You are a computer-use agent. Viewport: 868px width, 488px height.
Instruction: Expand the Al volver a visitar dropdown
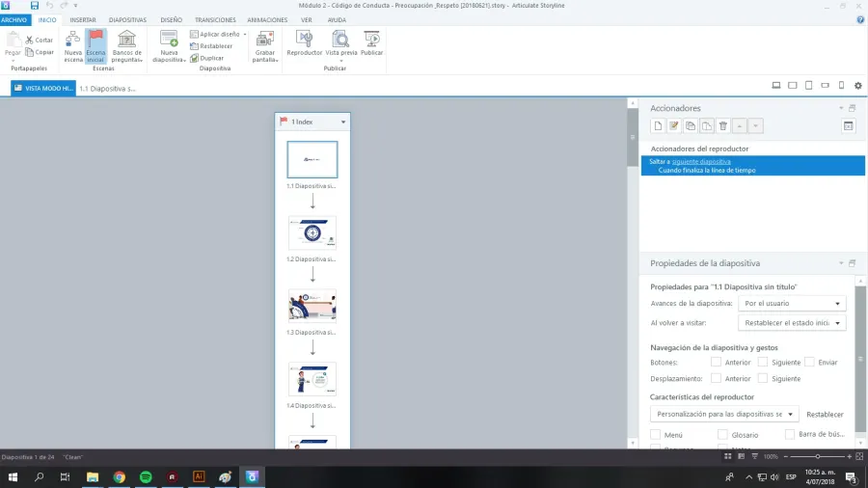791,323
